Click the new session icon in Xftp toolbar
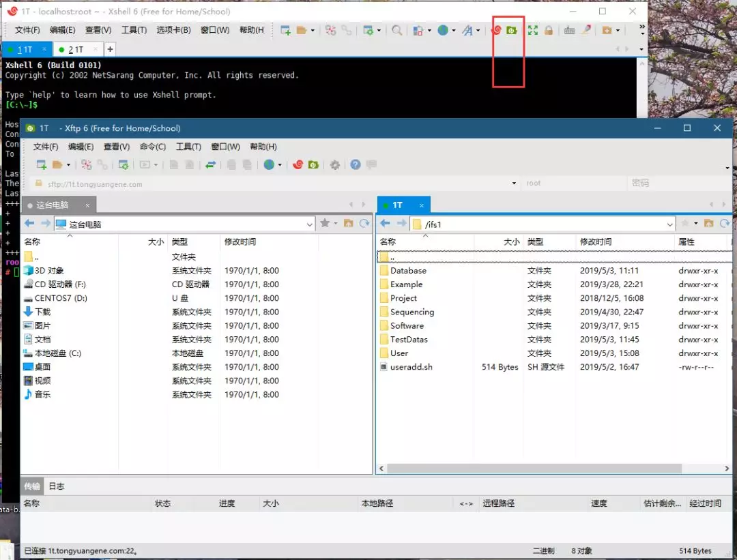This screenshot has height=560, width=737. (x=42, y=164)
